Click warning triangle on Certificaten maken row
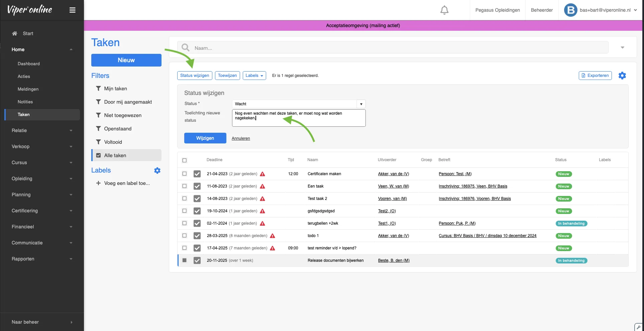The width and height of the screenshot is (644, 331). pos(262,174)
